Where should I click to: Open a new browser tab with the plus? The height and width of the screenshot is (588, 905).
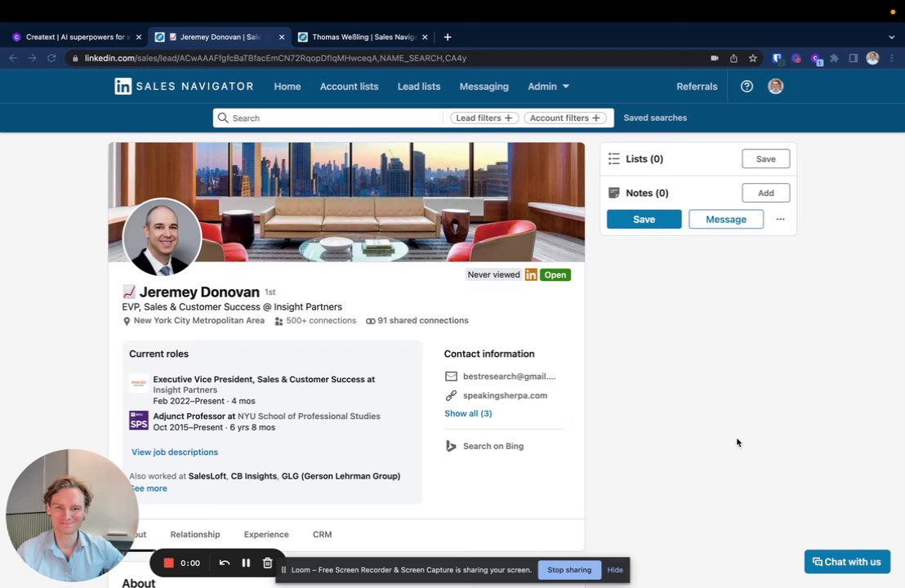pos(448,37)
